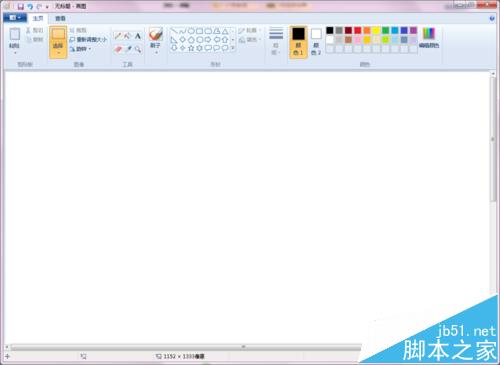This screenshot has width=500, height=365.
Task: Pick the Polygon shape
Action: tap(217, 31)
